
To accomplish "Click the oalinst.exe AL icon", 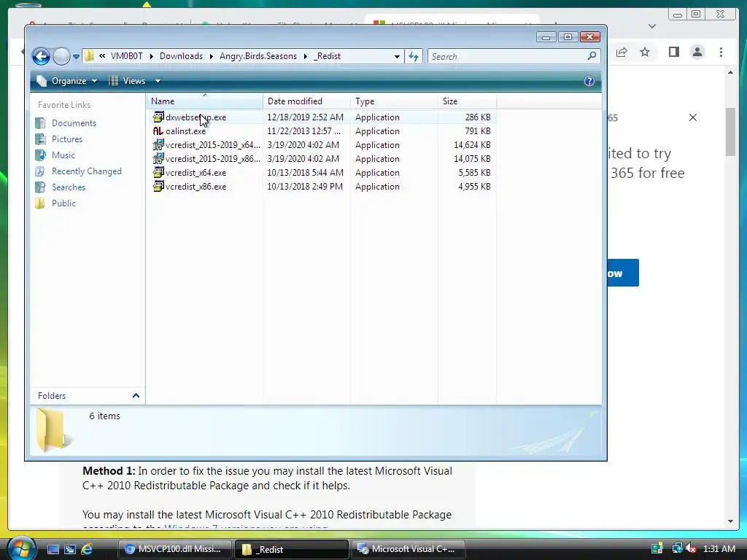I will pos(158,131).
